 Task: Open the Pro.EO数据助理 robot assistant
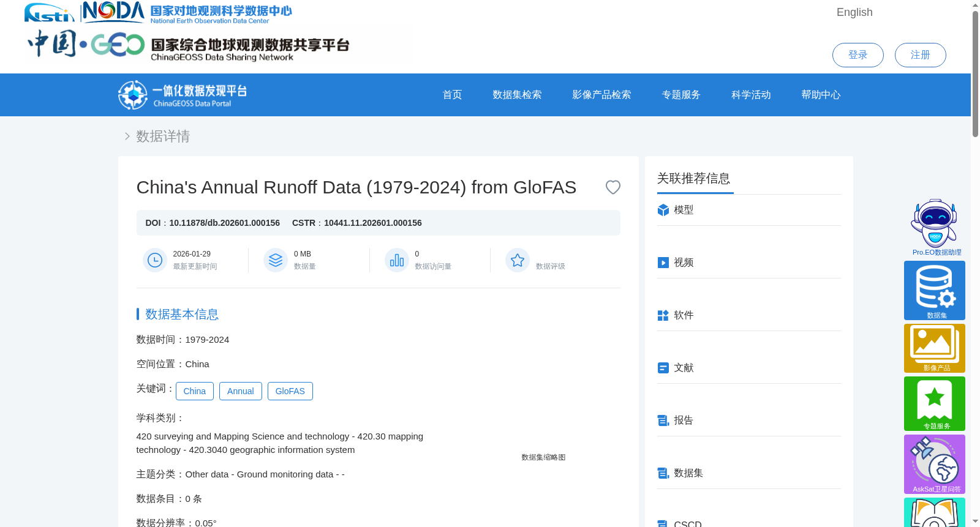[935, 227]
